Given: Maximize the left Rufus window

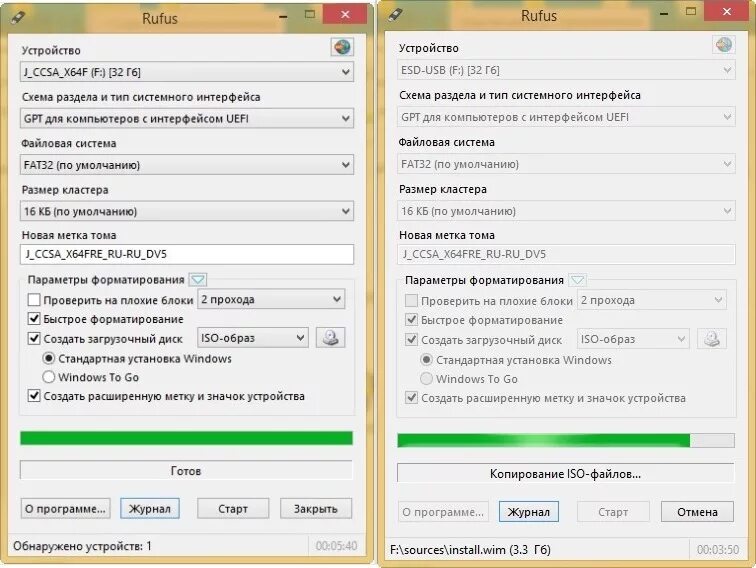Looking at the screenshot, I should coord(310,14).
